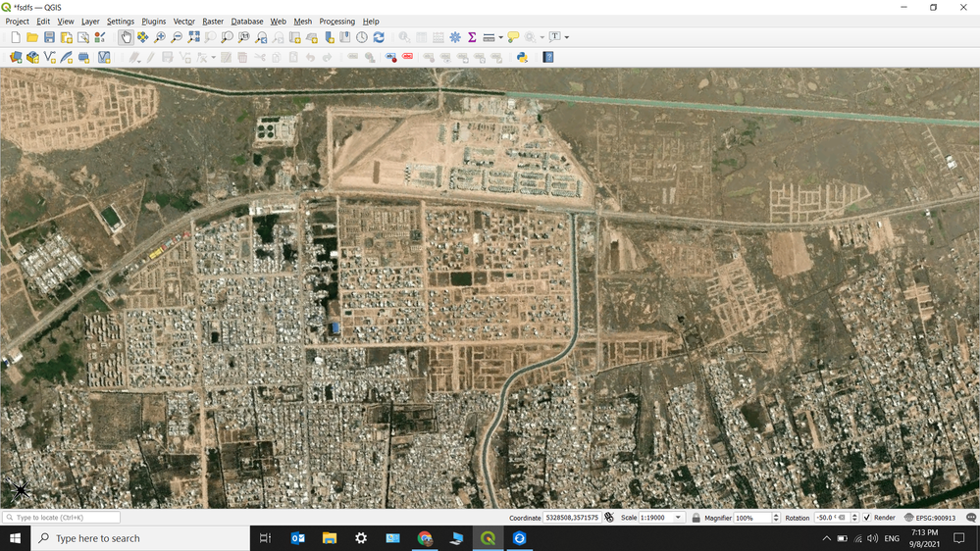The image size is (980, 551).
Task: Toggle the scale lock padlock icon
Action: [x=696, y=518]
